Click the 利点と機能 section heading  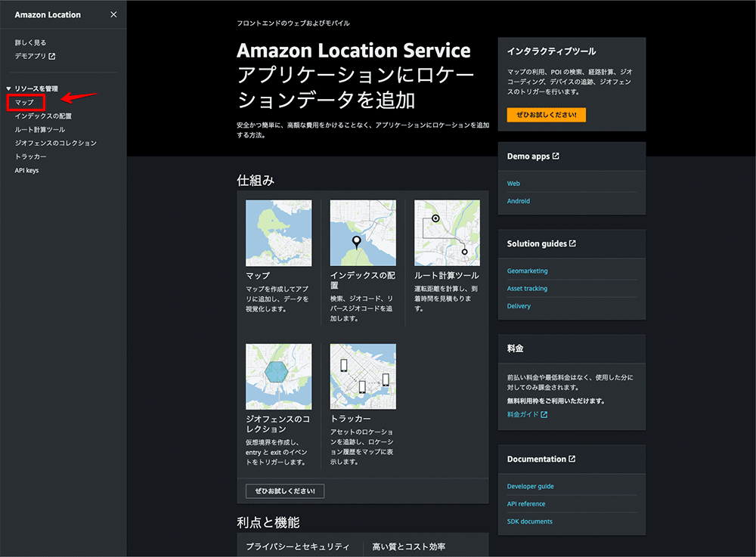[x=268, y=522]
